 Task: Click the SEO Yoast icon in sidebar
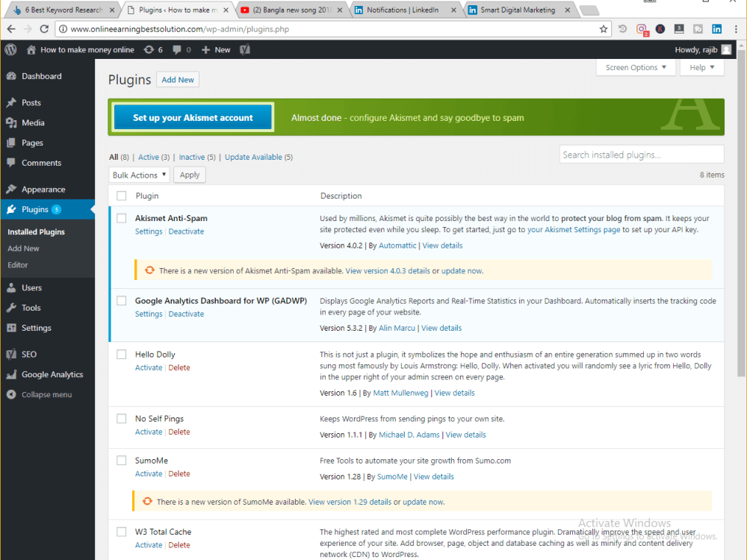[11, 354]
